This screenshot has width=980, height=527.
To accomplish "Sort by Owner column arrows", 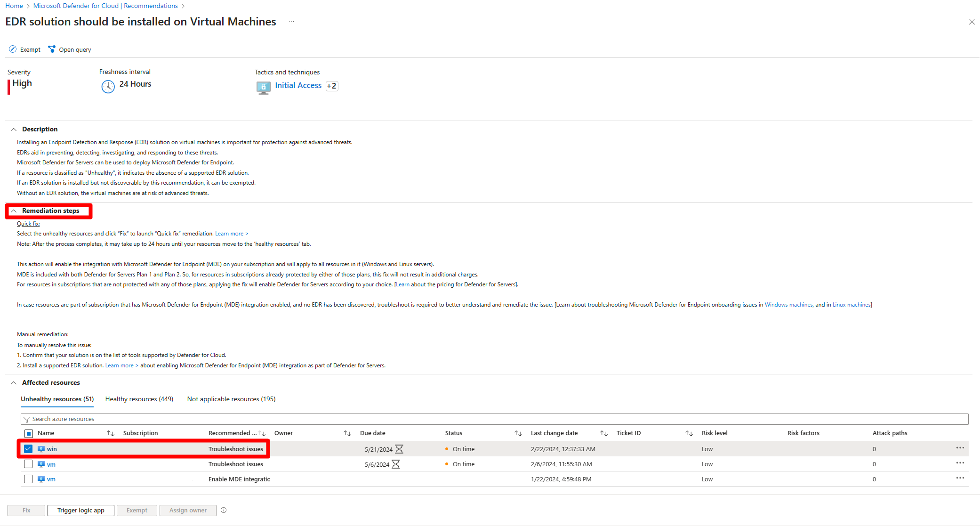I will tap(347, 433).
